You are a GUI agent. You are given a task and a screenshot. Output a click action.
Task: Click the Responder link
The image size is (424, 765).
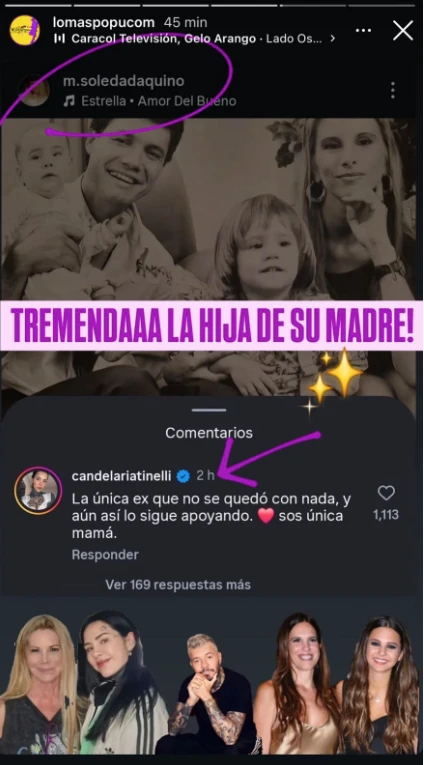point(105,555)
